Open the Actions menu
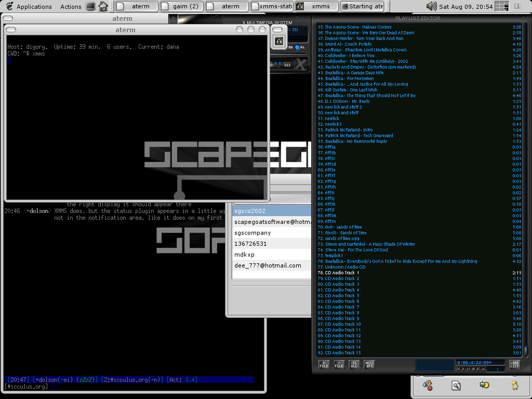This screenshot has width=532, height=399. coord(71,6)
